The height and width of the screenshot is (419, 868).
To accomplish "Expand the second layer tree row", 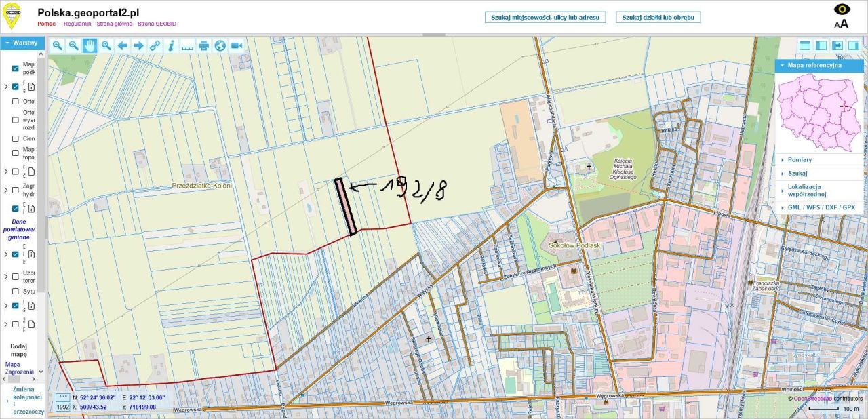I will point(6,87).
